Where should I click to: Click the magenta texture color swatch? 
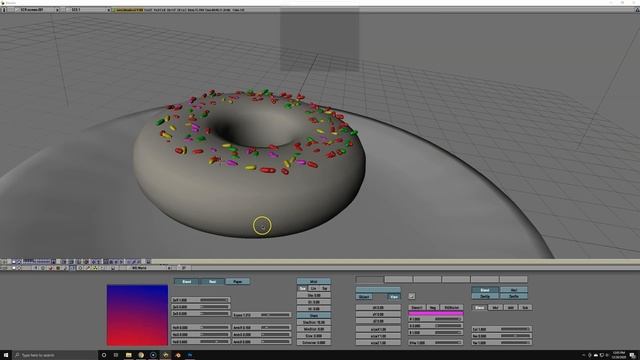coord(436,313)
